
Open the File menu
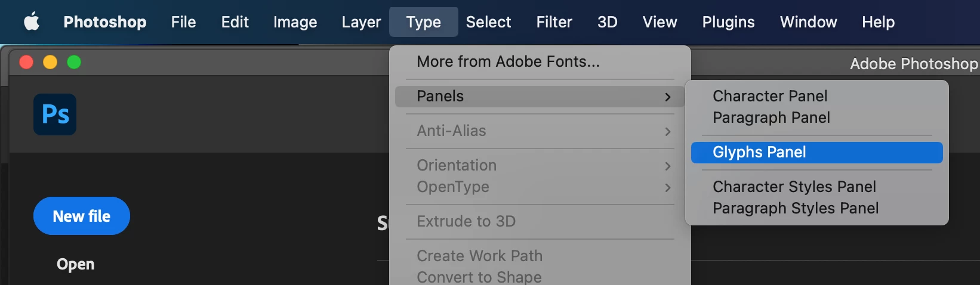pos(183,22)
